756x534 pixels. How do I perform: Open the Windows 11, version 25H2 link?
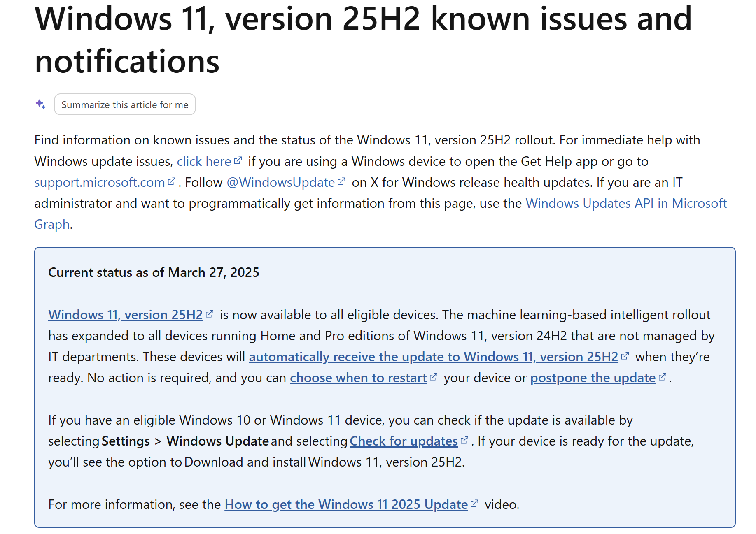point(126,315)
